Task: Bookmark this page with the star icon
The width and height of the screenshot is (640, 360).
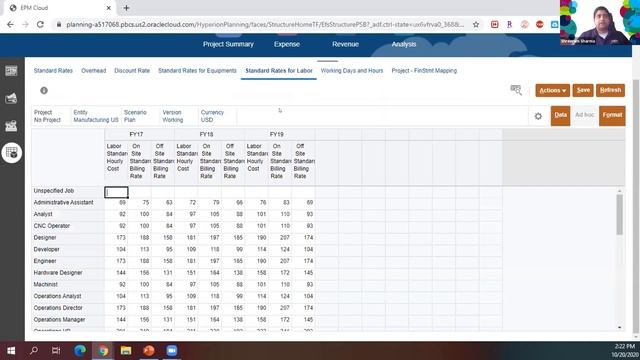Action: coord(476,24)
